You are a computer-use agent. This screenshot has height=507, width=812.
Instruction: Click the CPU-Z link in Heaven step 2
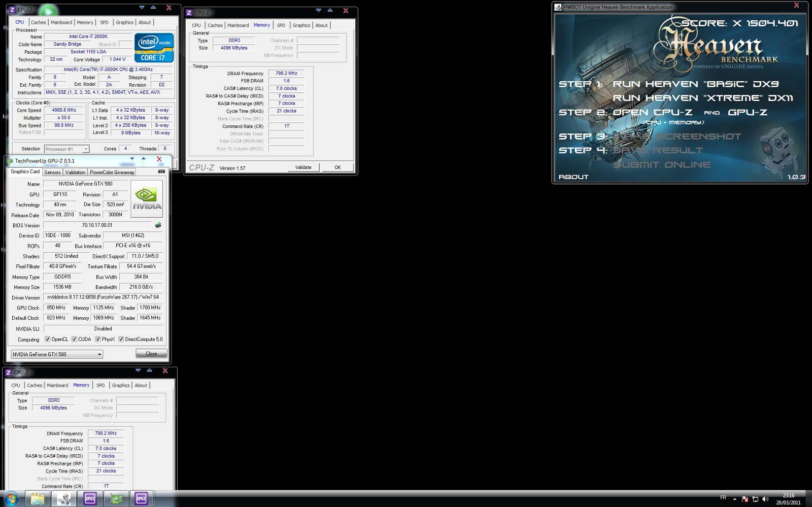673,112
